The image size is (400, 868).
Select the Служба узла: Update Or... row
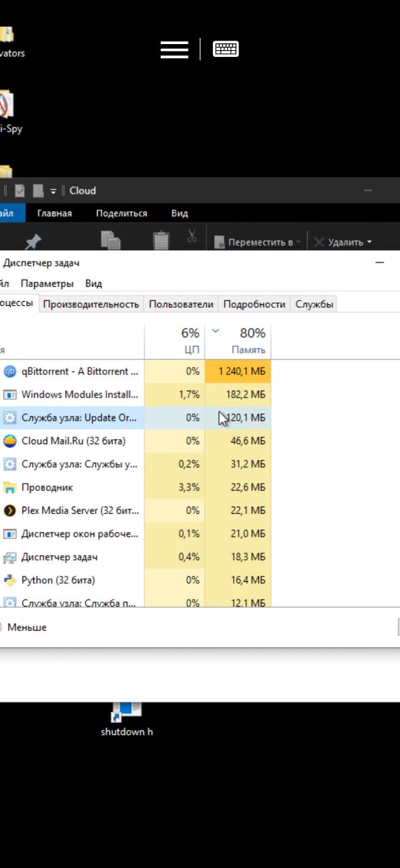coord(136,418)
